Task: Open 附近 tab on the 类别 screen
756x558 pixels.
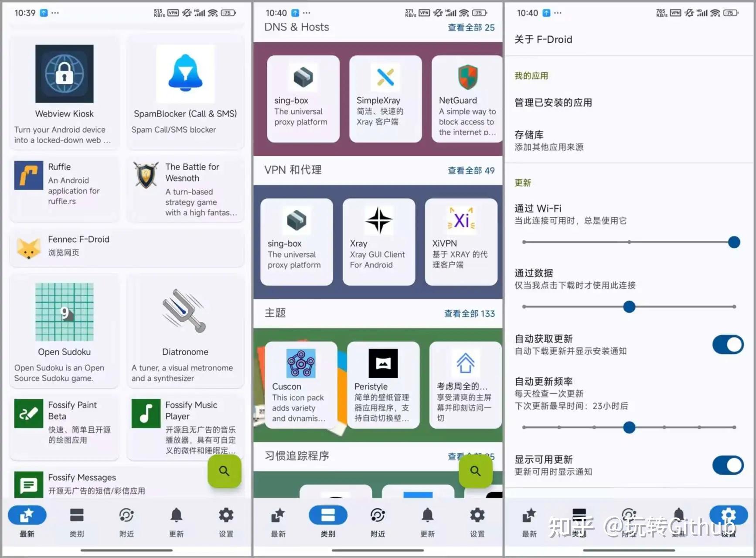Action: click(x=378, y=521)
